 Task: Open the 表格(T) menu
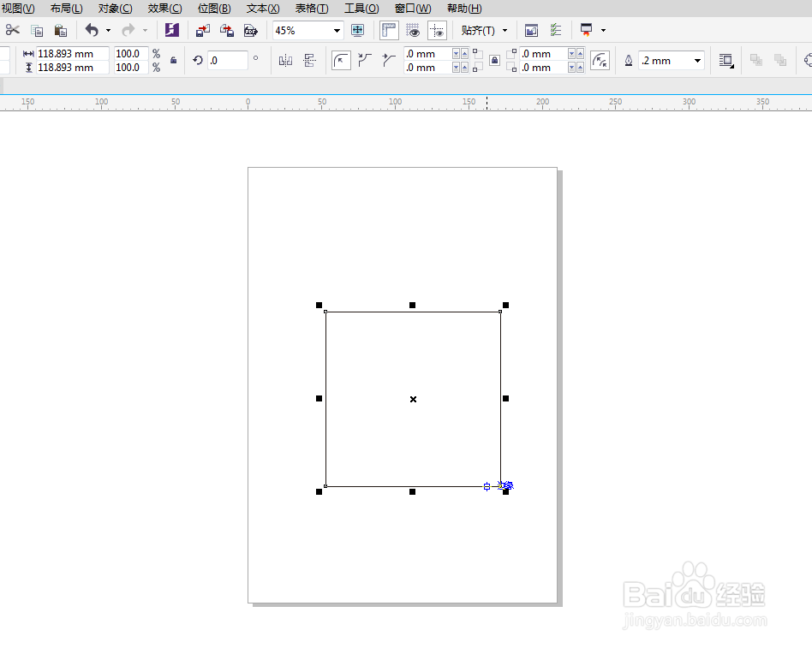pos(312,9)
